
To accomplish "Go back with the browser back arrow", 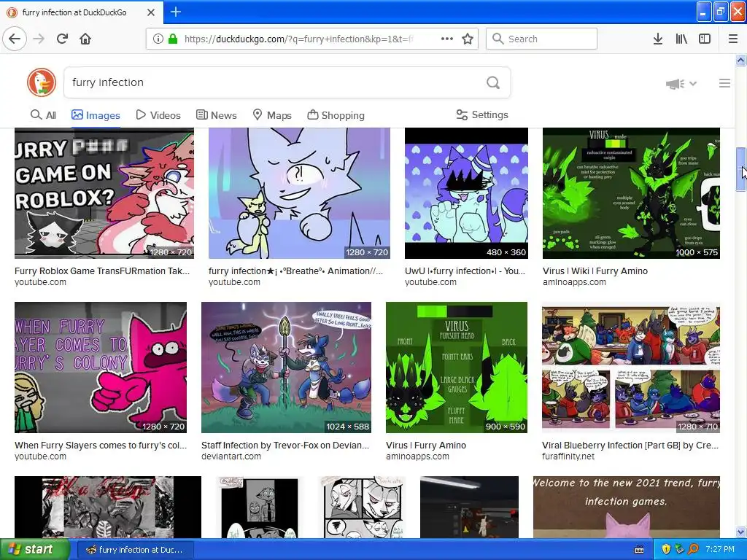I will click(x=15, y=39).
